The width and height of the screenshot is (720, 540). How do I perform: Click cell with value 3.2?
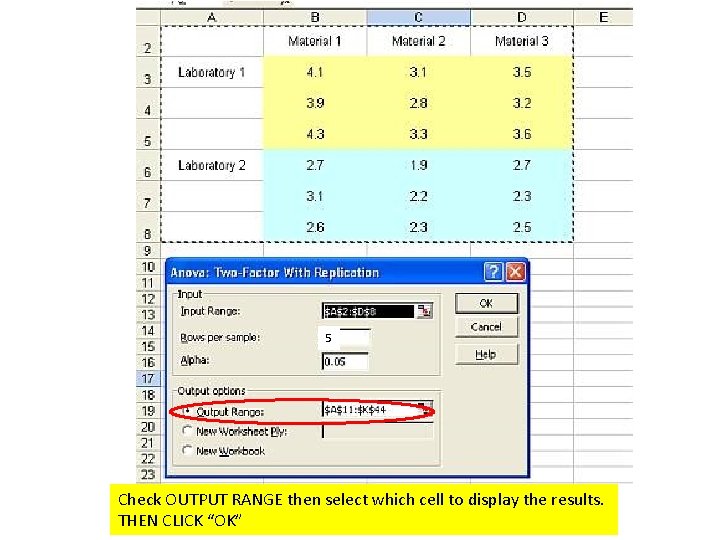click(x=522, y=103)
